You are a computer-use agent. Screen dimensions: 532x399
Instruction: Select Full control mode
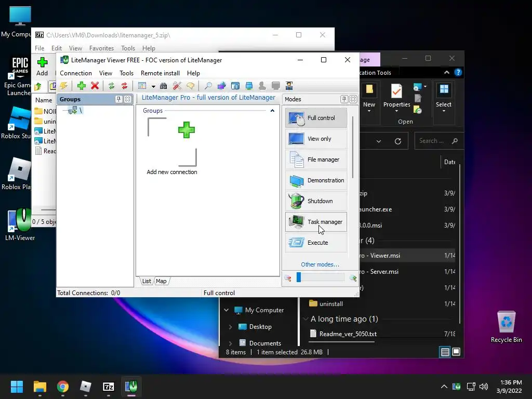pos(316,118)
